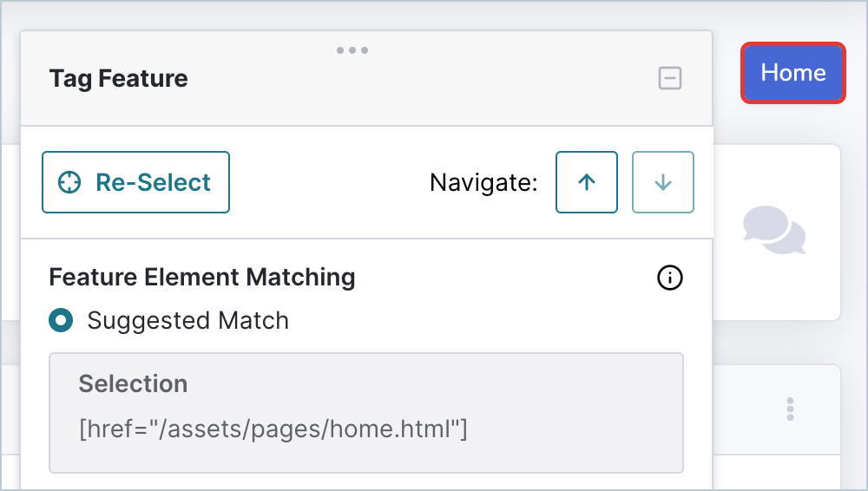The height and width of the screenshot is (491, 868).
Task: Click the crosshair target icon in Re-Select
Action: click(69, 182)
